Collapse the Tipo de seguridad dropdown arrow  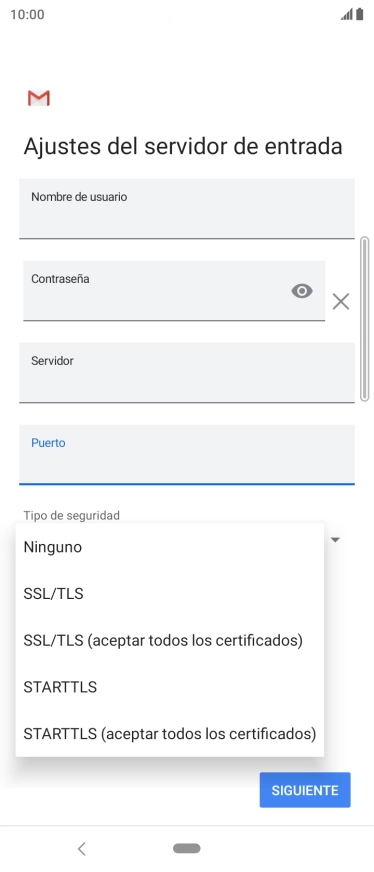[x=335, y=539]
